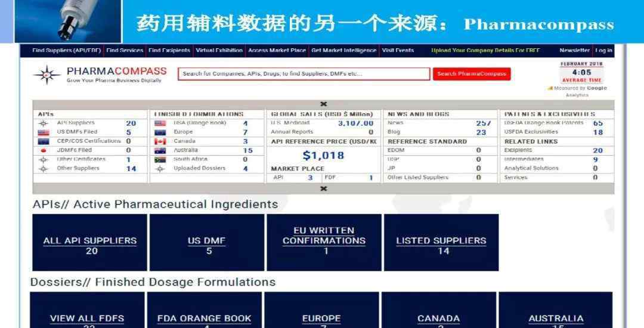Viewport: 644px width, 328px height.
Task: Close the summary panel with the top X
Action: tap(324, 104)
